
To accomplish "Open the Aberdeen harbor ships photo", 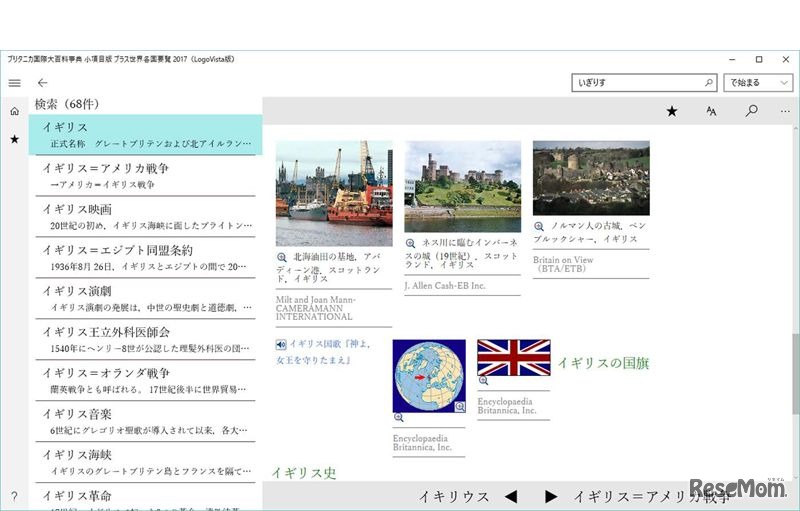I will (334, 194).
